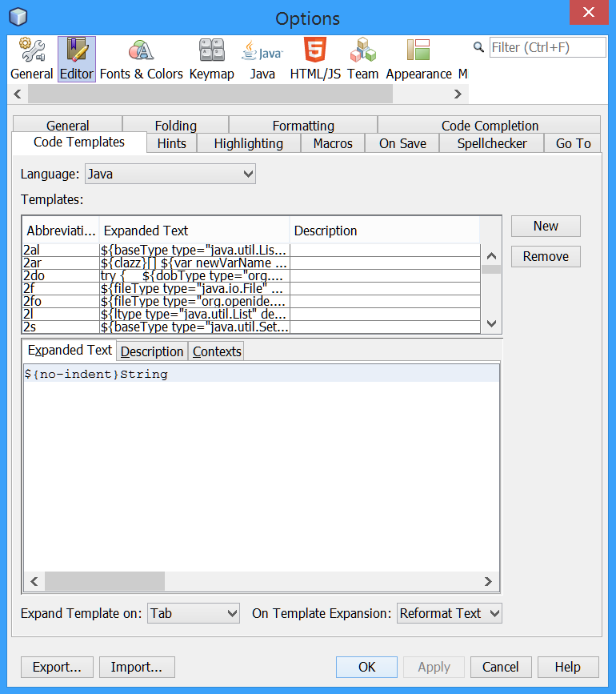The image size is (616, 694).
Task: Switch to the Spellchecker tab
Action: point(492,143)
